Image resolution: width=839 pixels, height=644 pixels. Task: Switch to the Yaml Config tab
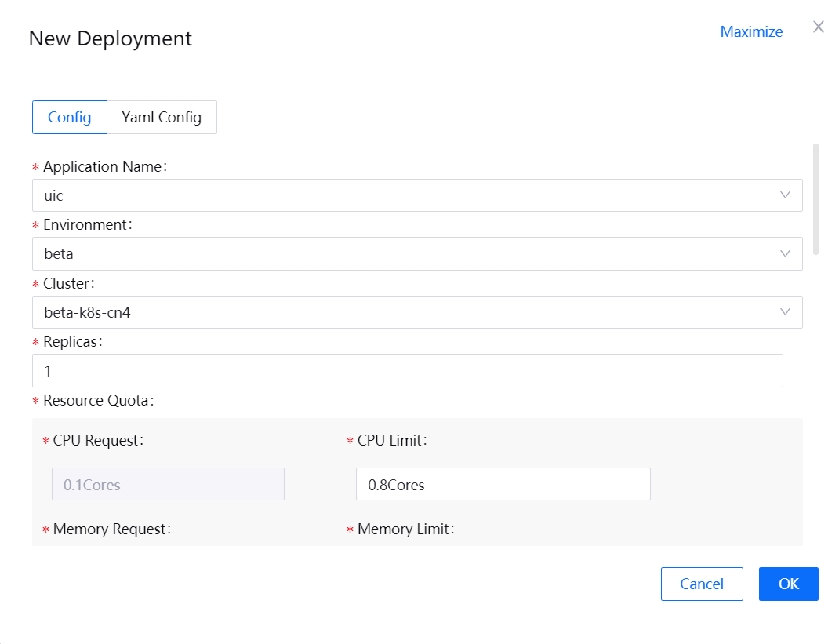tap(162, 118)
